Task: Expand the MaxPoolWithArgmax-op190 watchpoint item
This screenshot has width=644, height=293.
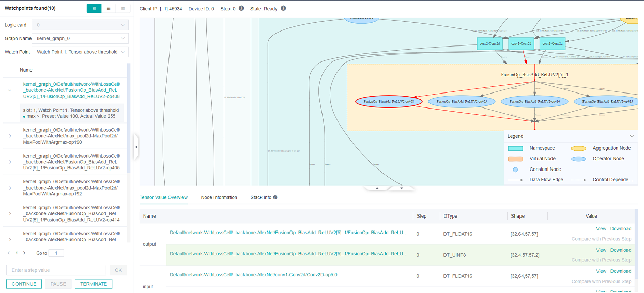Action: [10, 136]
